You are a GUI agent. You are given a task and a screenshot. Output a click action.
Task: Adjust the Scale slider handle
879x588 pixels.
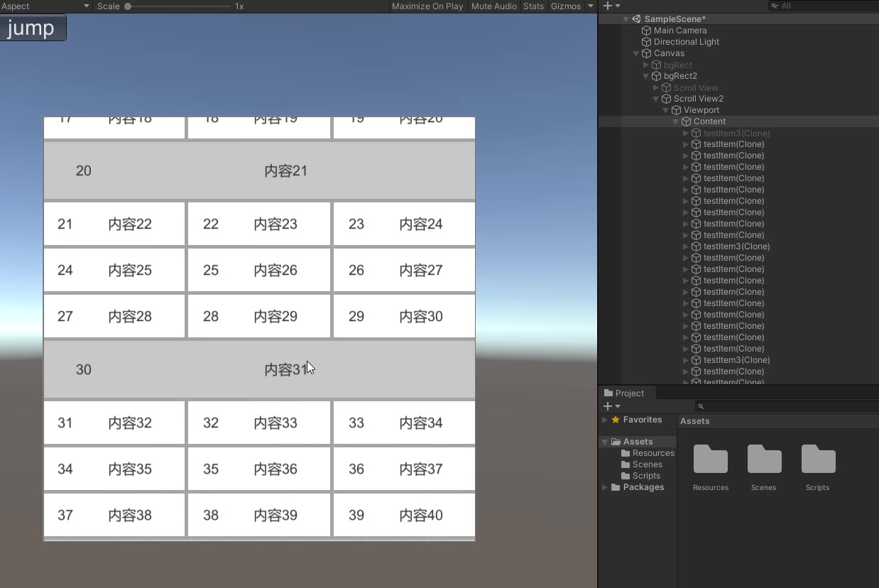[128, 6]
